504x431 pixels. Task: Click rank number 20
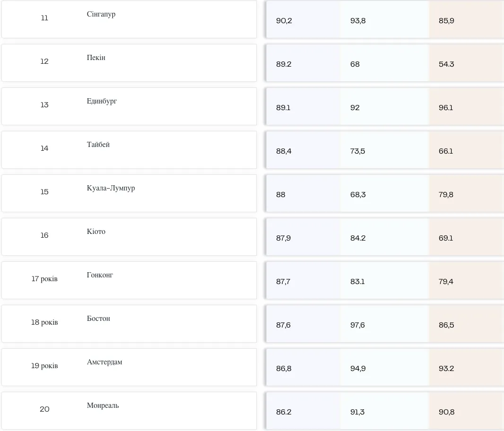pos(44,409)
